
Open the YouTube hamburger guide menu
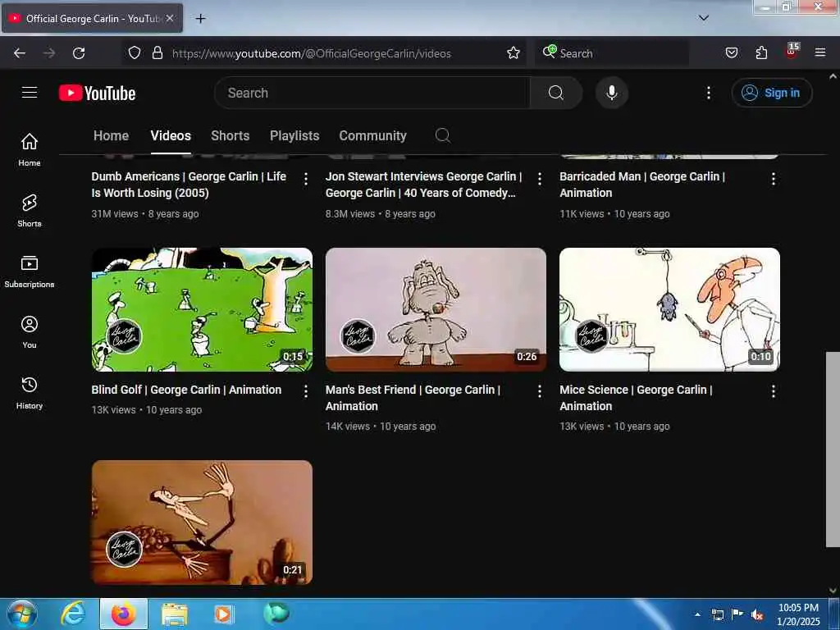(30, 93)
